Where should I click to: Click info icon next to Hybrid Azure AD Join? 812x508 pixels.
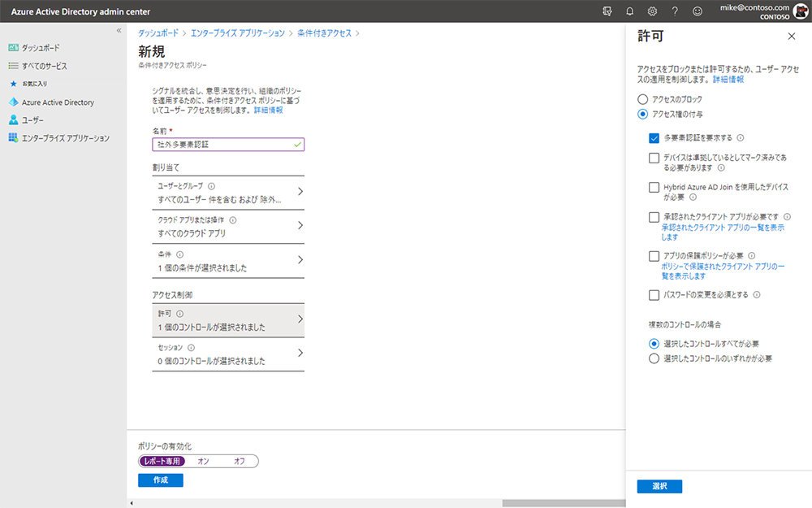693,197
